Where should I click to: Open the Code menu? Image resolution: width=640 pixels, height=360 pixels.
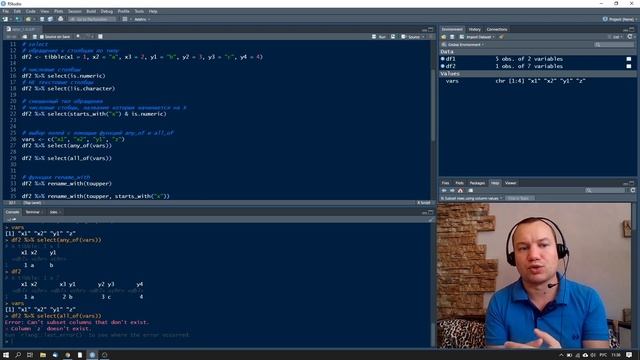click(x=31, y=11)
